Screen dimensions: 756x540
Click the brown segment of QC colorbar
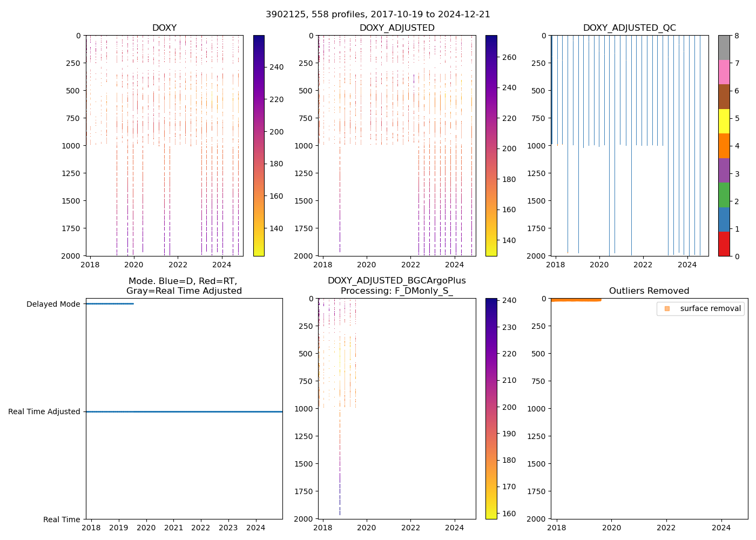(x=724, y=97)
